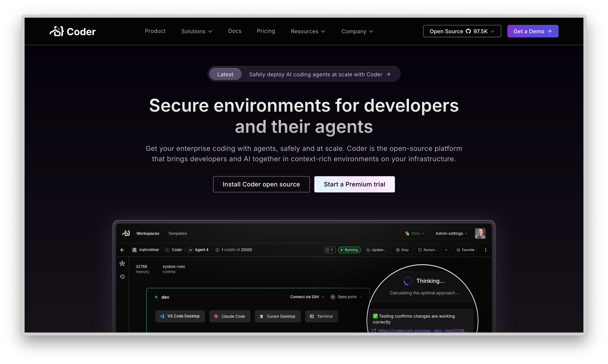Click the 1 credits of 20000 indicator
The image size is (608, 364).
pyautogui.click(x=234, y=250)
